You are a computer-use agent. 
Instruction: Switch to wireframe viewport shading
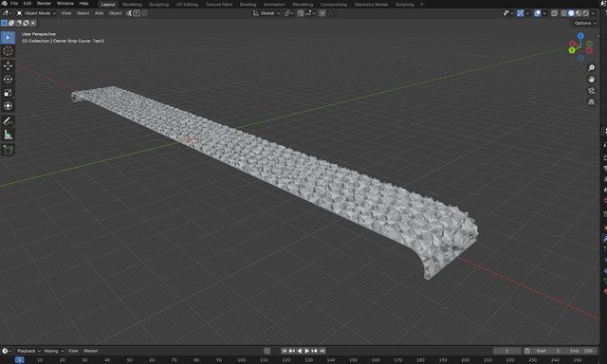(x=564, y=13)
